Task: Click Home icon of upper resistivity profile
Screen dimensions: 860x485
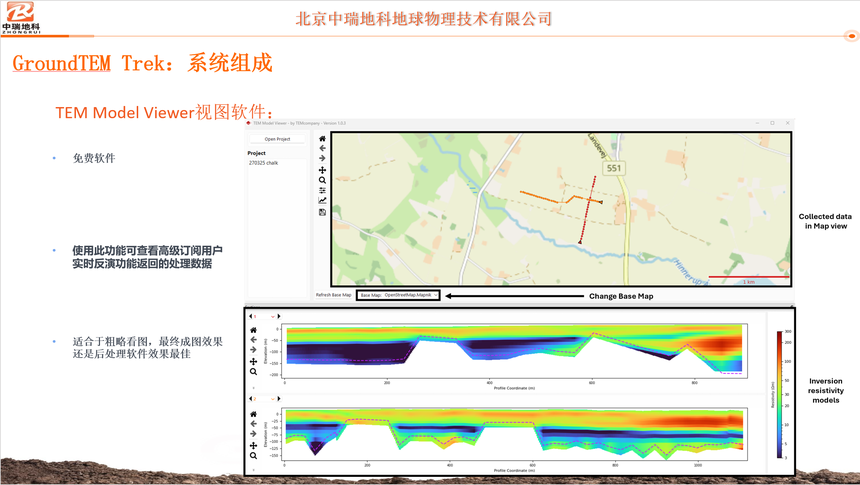Action: click(253, 330)
